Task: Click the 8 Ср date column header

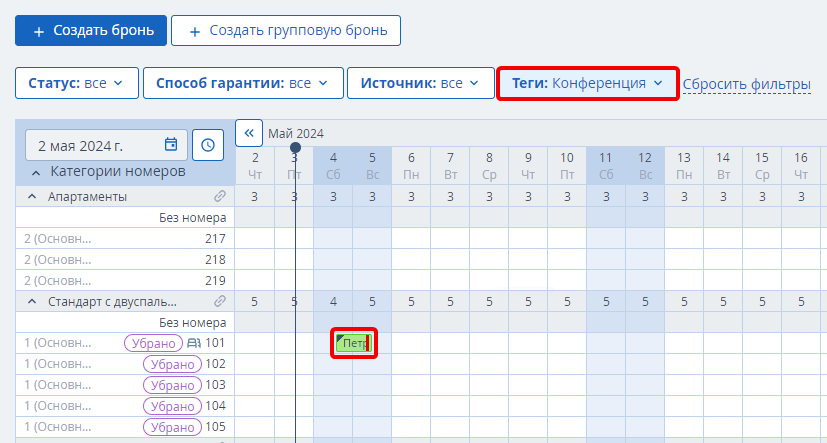Action: [489, 166]
